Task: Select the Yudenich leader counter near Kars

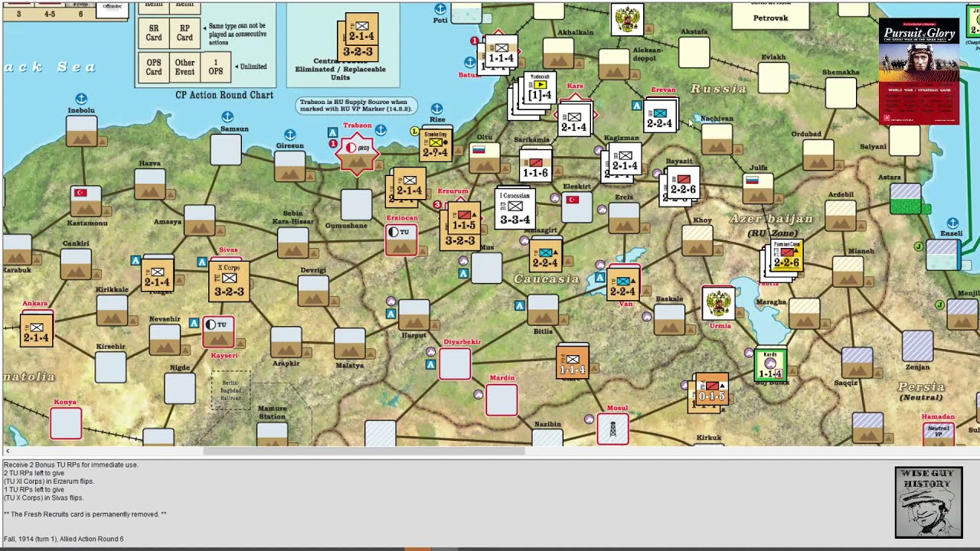Action: click(x=540, y=90)
